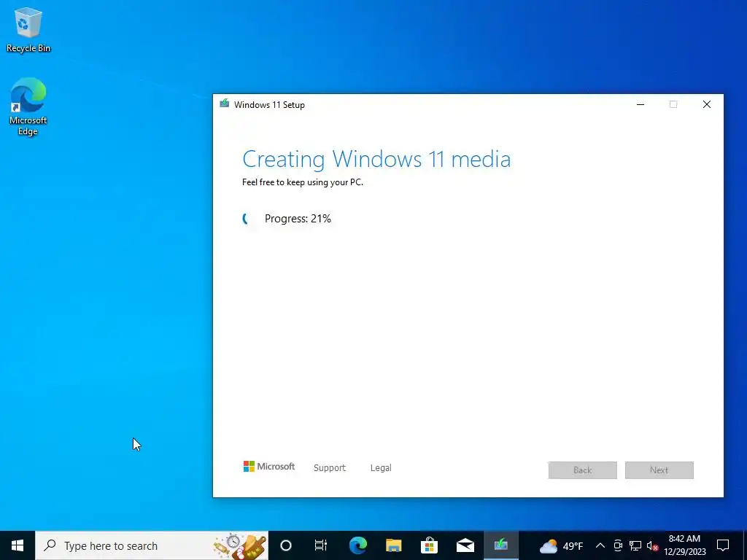
Task: Click the 'Windows 11 Setup' title text
Action: (x=269, y=105)
